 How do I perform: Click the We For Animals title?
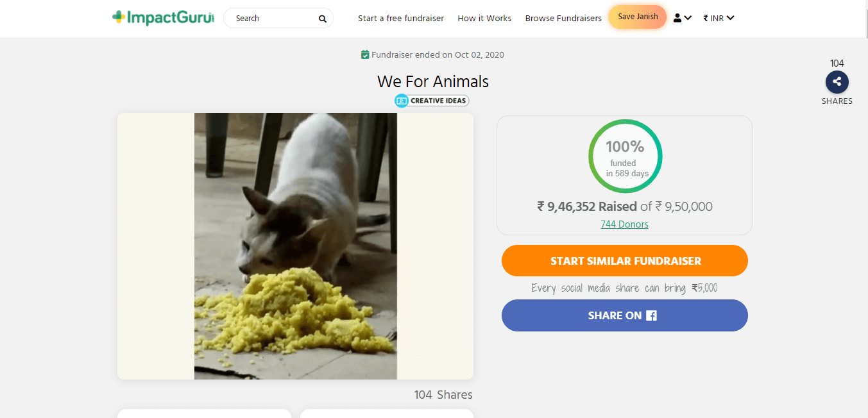[433, 81]
